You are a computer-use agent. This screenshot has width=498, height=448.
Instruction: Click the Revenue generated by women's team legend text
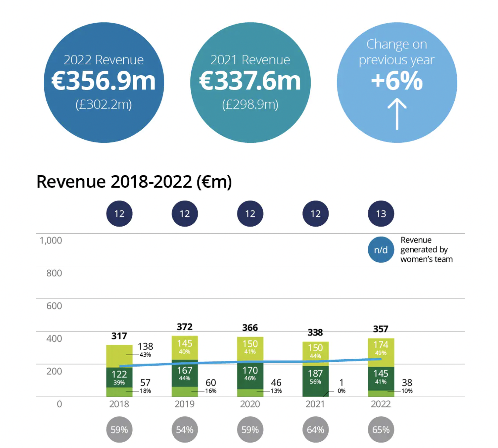pos(426,250)
